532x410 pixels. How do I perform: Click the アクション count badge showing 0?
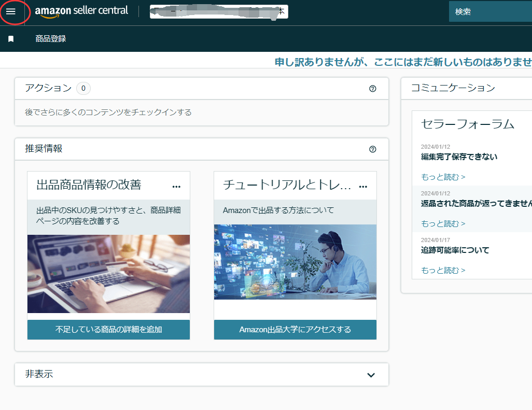click(x=83, y=88)
